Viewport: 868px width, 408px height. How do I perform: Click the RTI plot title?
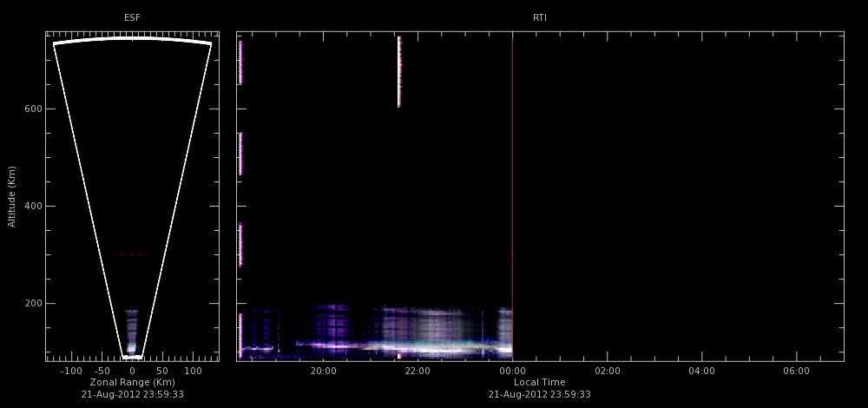point(540,17)
